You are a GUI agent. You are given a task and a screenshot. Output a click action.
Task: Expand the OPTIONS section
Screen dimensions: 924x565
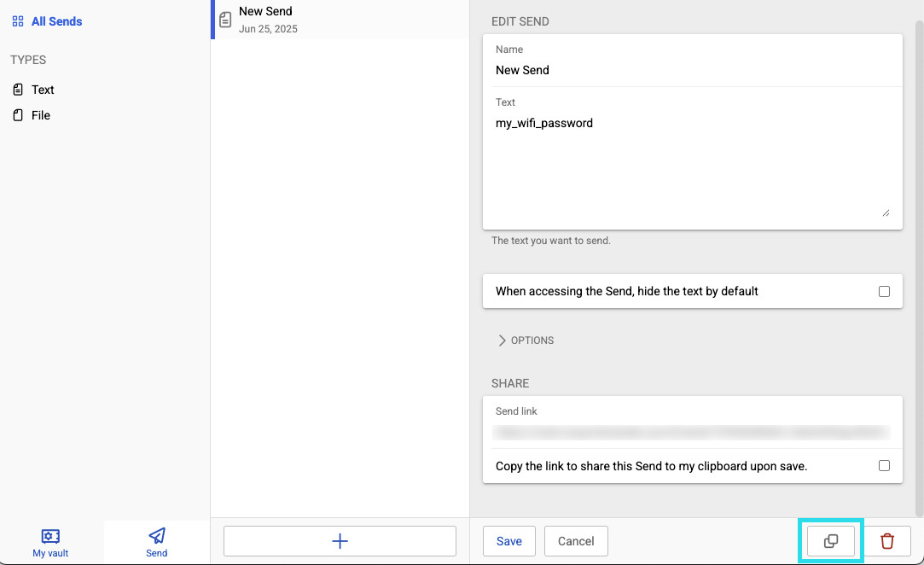click(526, 341)
